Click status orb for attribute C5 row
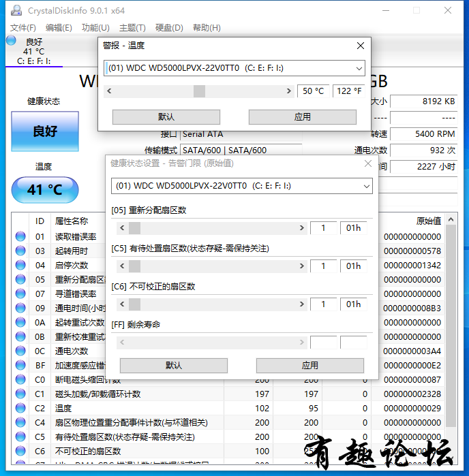The height and width of the screenshot is (476, 469). (20, 437)
